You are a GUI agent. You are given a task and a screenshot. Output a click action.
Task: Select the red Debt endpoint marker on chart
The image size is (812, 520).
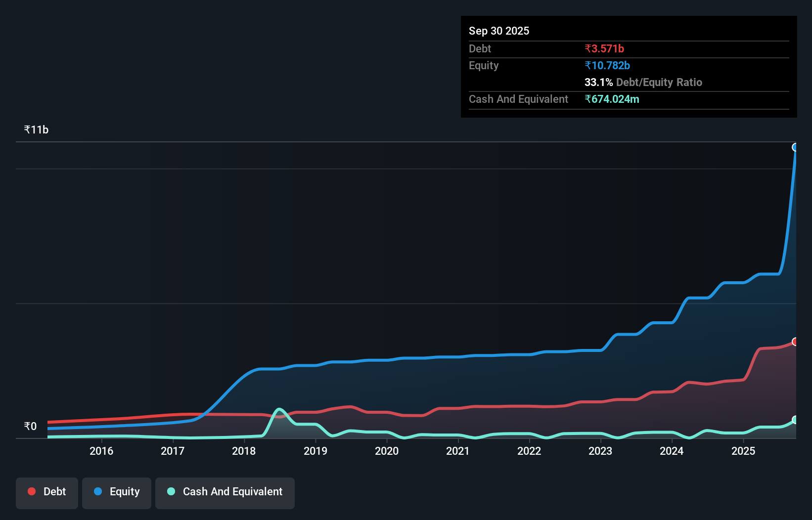[795, 342]
